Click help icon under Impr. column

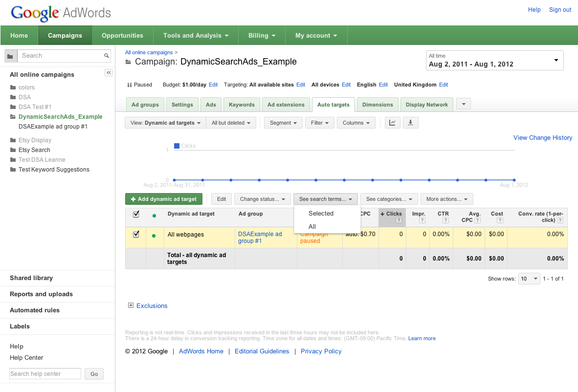click(422, 220)
